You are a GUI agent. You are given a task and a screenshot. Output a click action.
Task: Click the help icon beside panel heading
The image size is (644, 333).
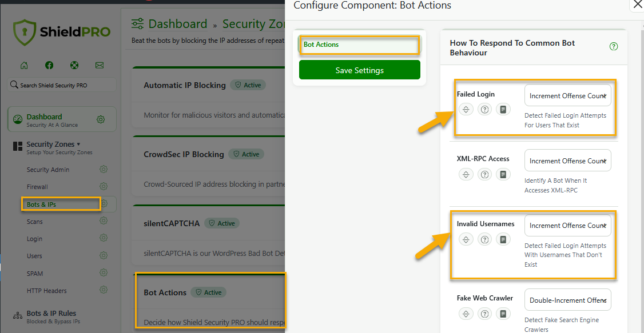[614, 46]
